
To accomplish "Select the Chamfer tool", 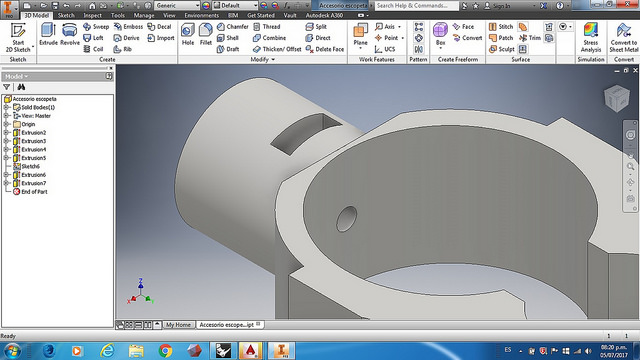I will tap(233, 27).
